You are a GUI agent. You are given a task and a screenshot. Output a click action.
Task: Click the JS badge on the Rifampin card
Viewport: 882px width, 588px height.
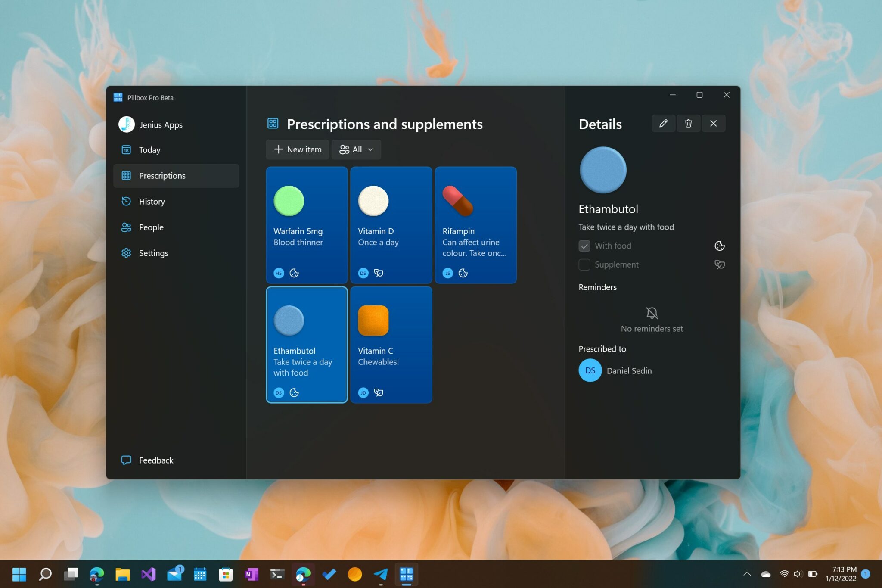(x=447, y=273)
